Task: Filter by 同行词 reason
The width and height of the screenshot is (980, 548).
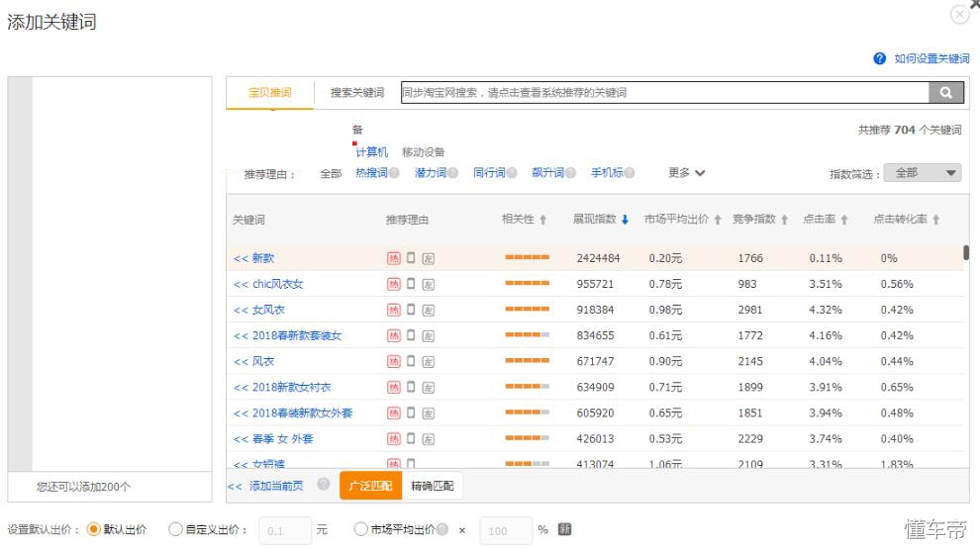Action: 489,173
